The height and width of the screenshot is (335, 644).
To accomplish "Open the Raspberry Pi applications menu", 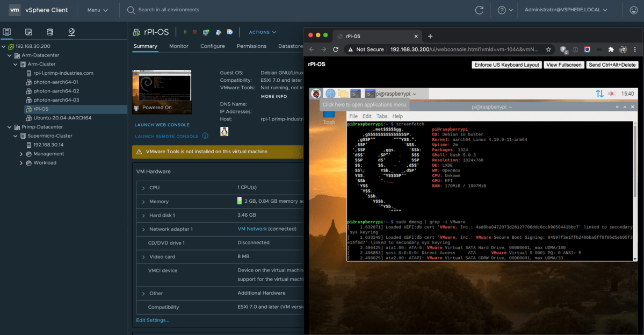I will pyautogui.click(x=315, y=94).
